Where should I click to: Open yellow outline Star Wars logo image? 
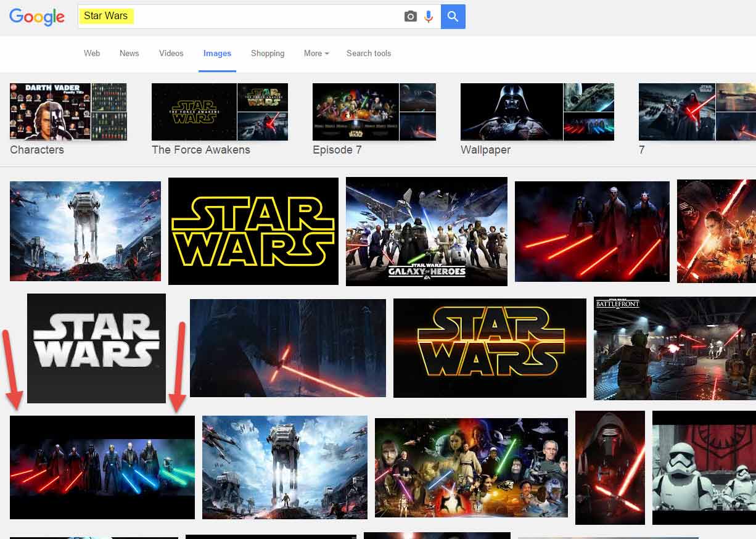pos(253,231)
